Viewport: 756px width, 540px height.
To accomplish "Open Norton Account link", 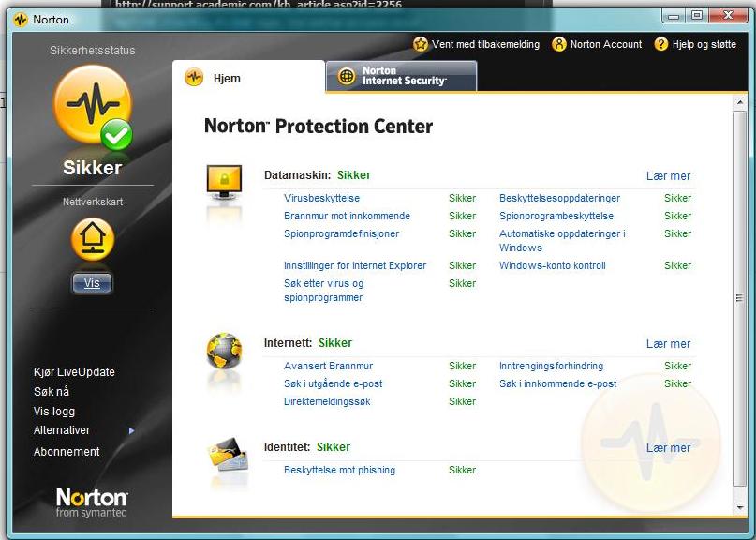I will (x=606, y=44).
